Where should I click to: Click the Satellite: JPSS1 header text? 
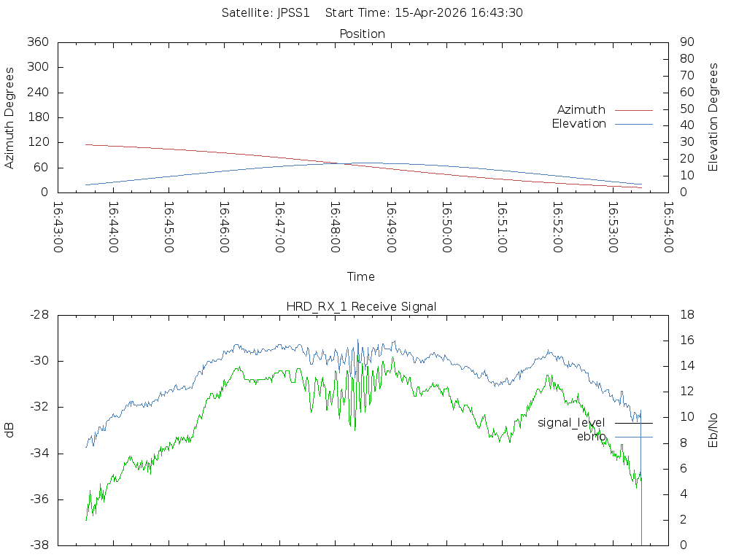(266, 13)
